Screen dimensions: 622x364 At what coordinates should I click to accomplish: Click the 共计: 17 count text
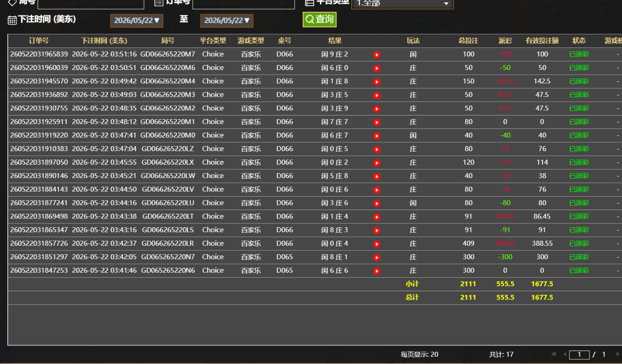tap(501, 354)
